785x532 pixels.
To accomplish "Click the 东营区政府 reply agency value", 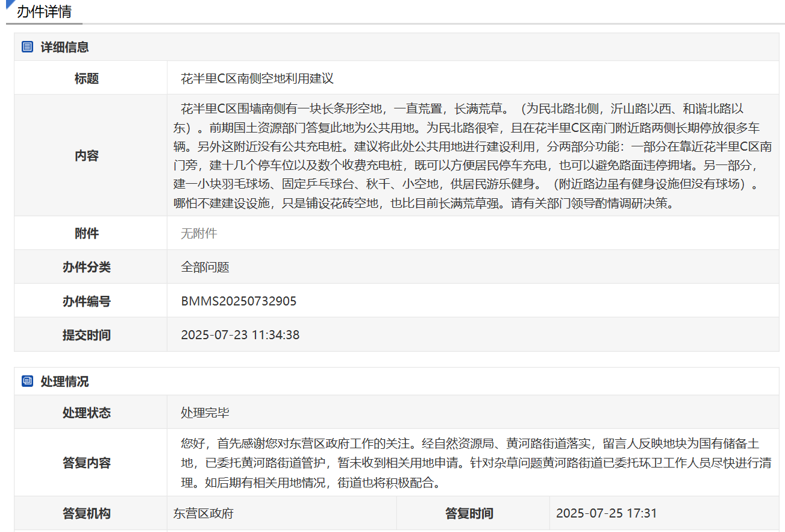I will [x=204, y=513].
